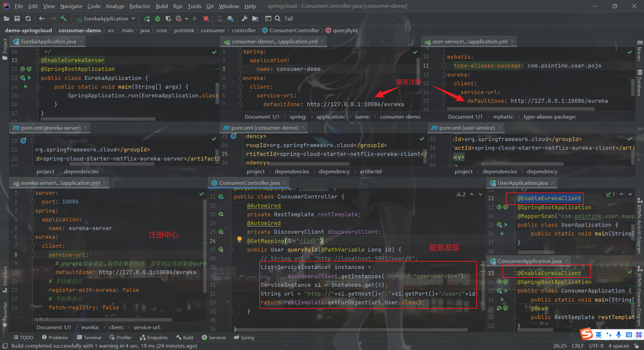
Task: Click the folder structure icon beside wrench
Action: [255, 19]
